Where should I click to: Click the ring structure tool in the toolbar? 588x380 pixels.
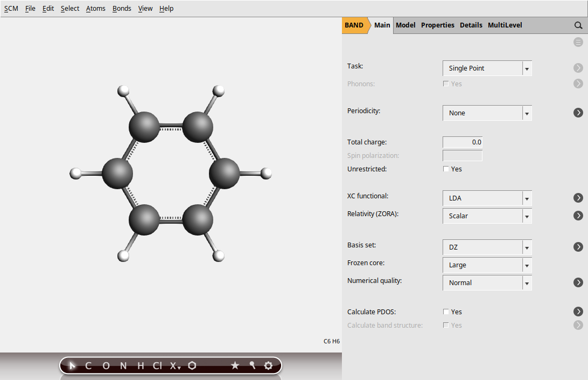(x=192, y=365)
